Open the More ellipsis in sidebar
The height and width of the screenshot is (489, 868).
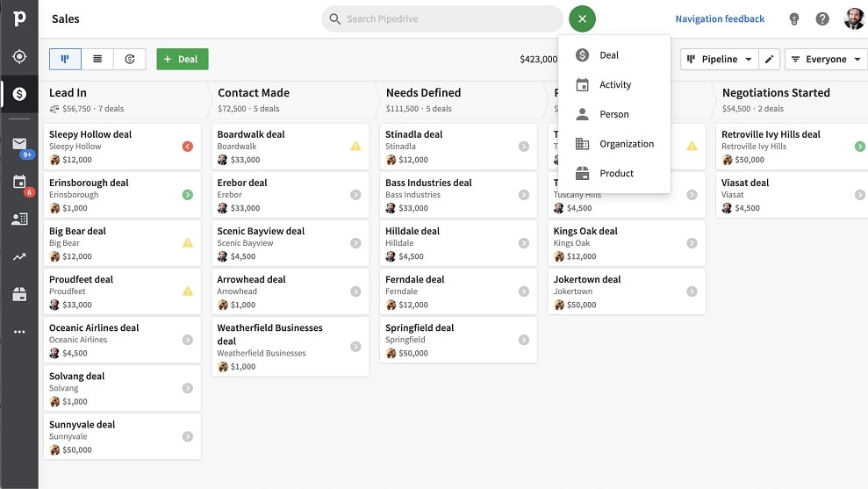19,332
